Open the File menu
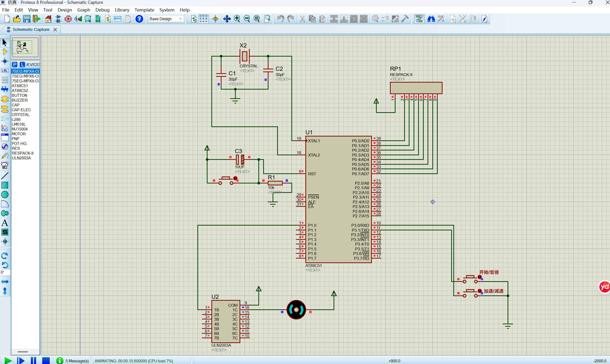The image size is (610, 364). click(6, 10)
